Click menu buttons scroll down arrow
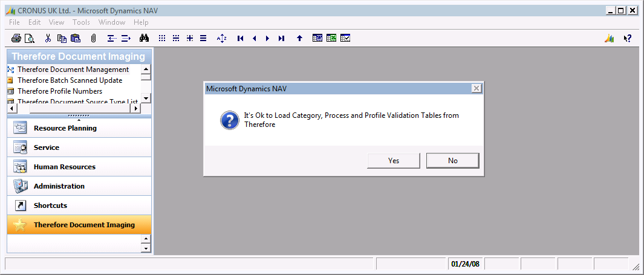This screenshot has width=644, height=275. (x=146, y=248)
